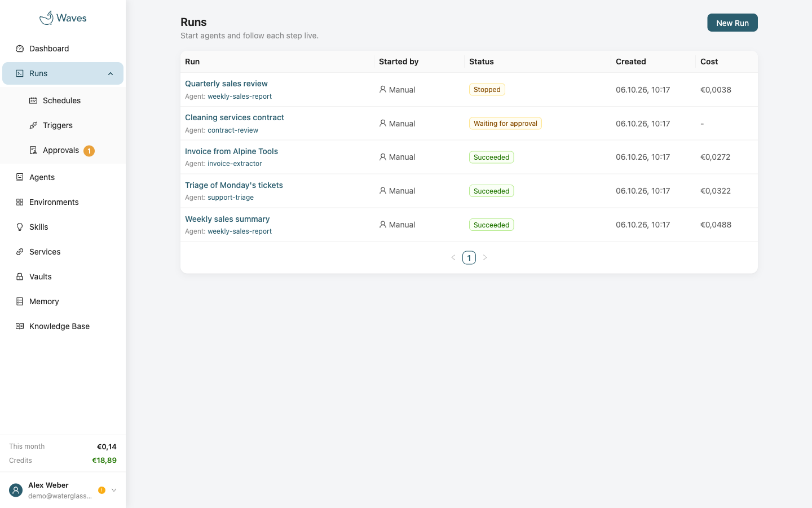This screenshot has height=508, width=812.
Task: Click the Approvals count badge
Action: (89, 151)
